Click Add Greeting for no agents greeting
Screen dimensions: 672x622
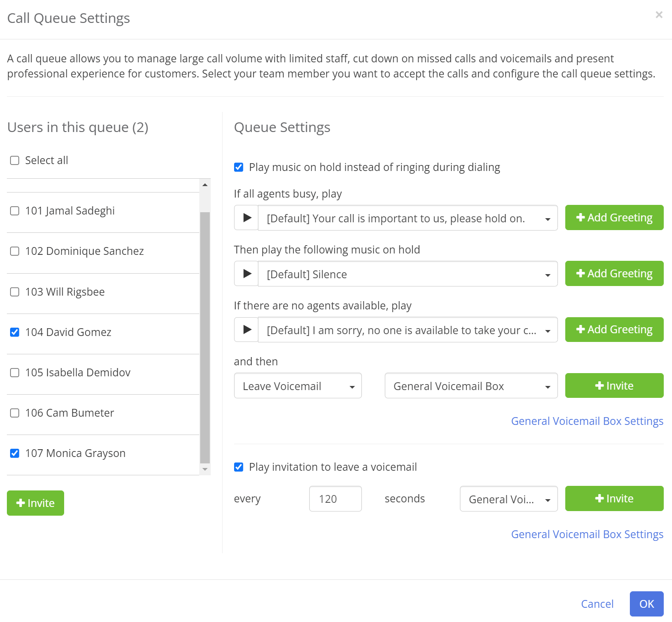(x=614, y=330)
